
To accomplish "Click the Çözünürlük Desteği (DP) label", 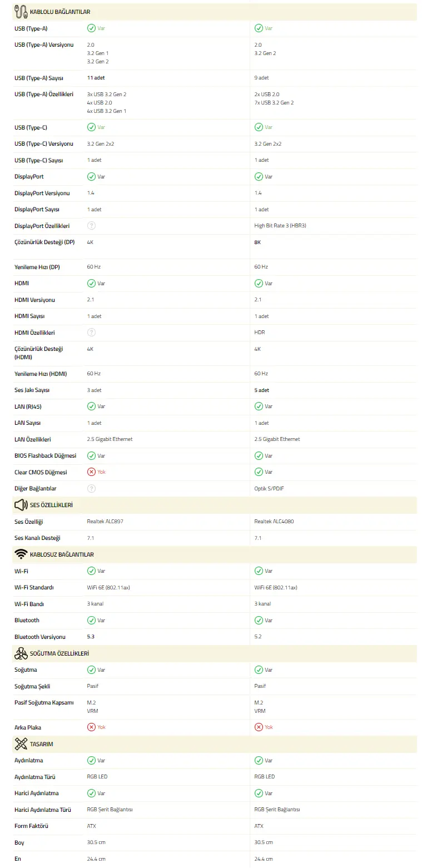I will point(44,242).
